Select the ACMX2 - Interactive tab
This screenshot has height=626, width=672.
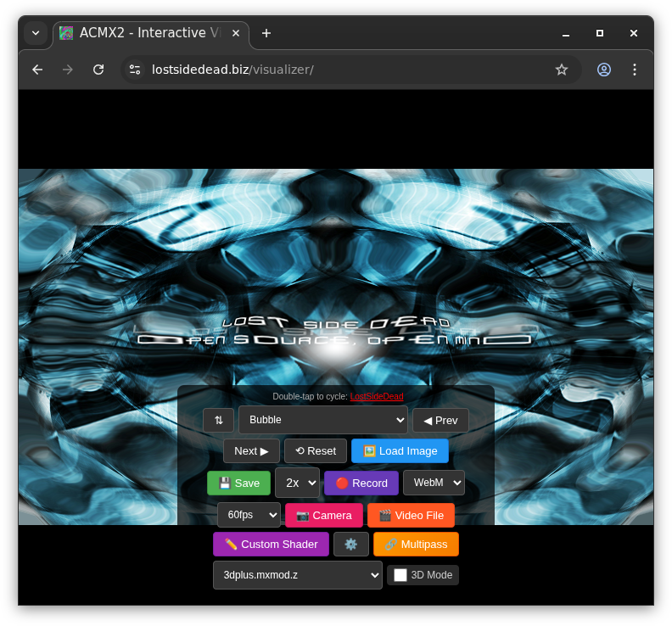[x=151, y=34]
